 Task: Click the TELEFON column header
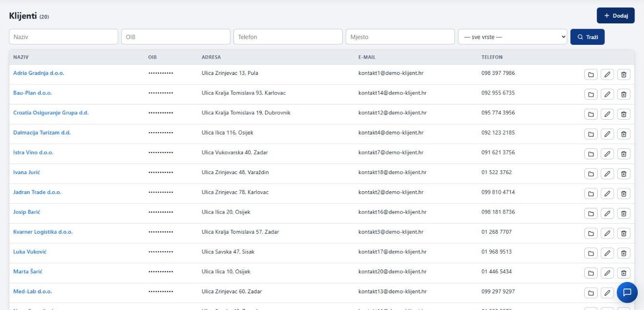492,57
